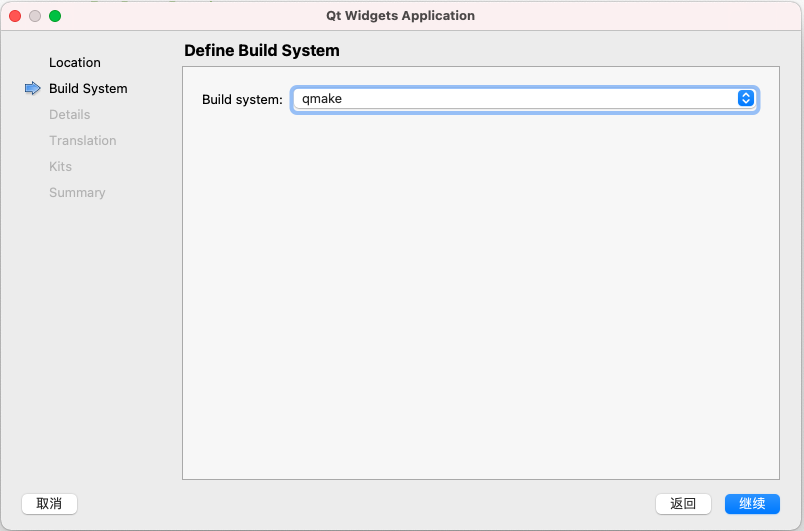Select the Kits wizard step
The image size is (804, 531).
(61, 167)
